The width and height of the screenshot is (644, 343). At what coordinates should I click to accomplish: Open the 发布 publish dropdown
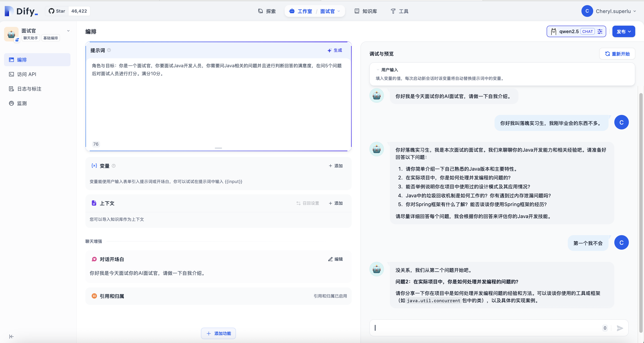(624, 31)
